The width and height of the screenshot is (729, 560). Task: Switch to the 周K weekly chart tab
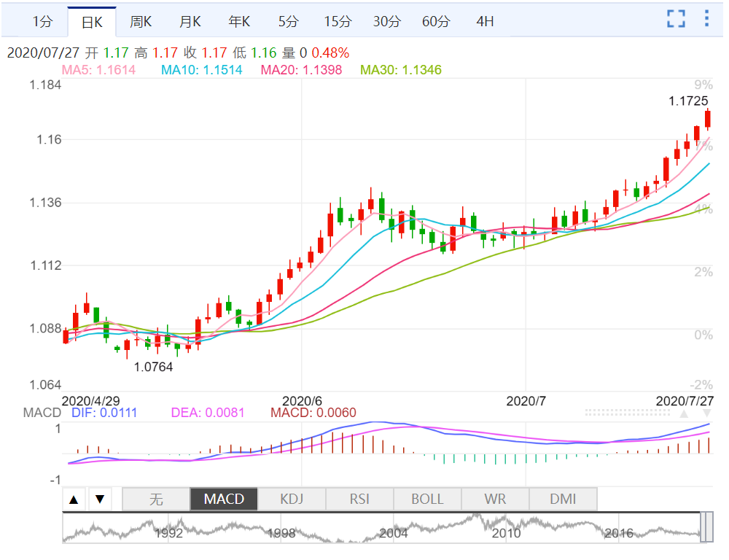coord(141,21)
